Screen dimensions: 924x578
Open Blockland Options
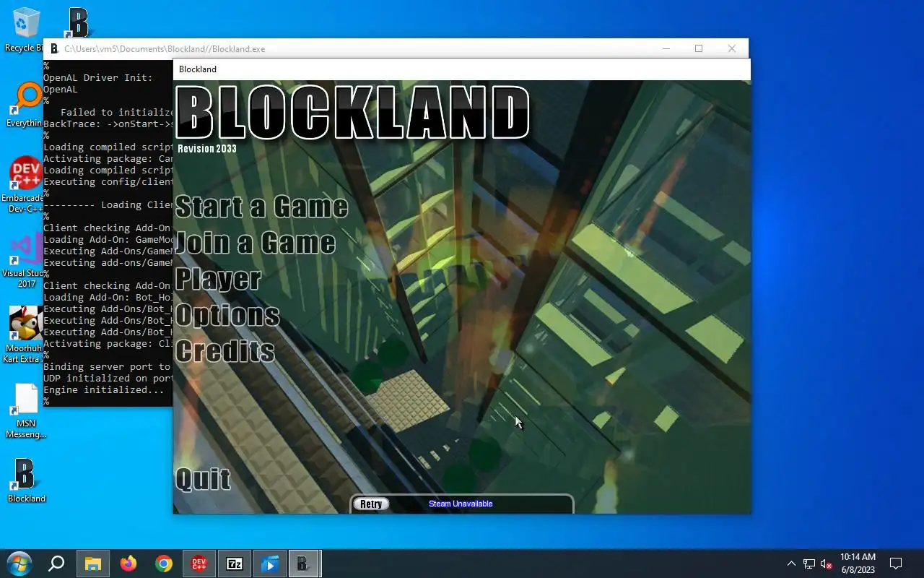pyautogui.click(x=227, y=315)
